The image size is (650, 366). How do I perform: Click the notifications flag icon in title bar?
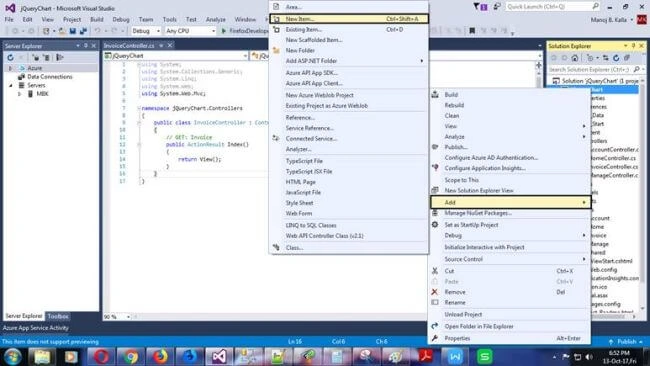click(480, 7)
